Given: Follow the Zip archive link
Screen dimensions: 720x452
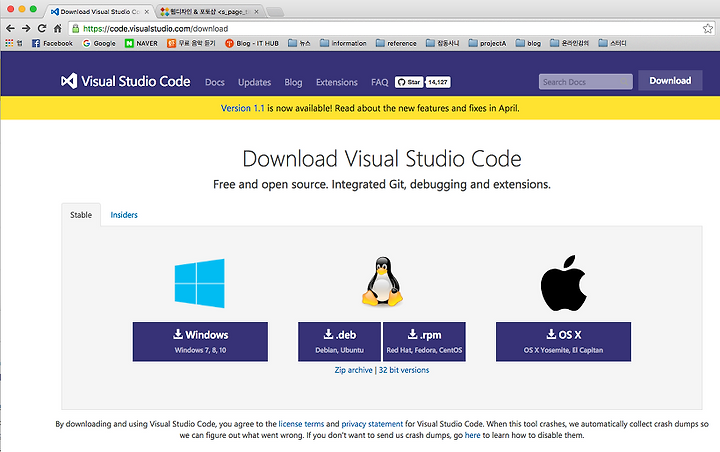Looking at the screenshot, I should 353,370.
